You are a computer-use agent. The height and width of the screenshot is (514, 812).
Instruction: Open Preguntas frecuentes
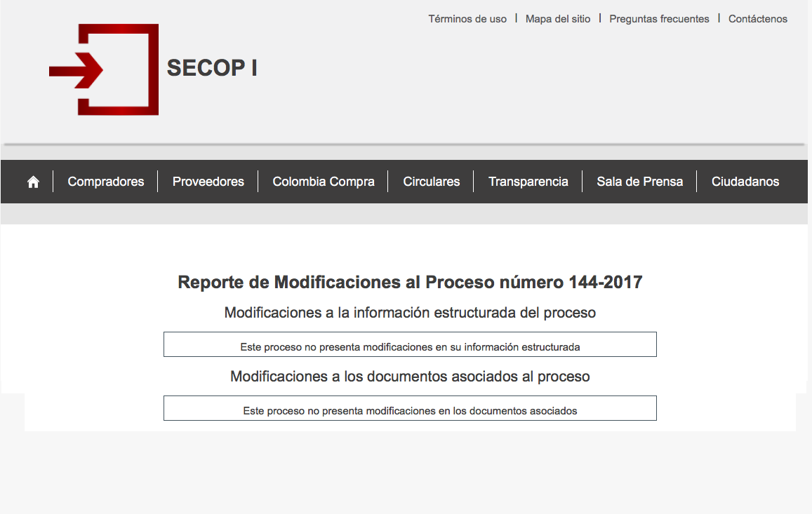(659, 19)
